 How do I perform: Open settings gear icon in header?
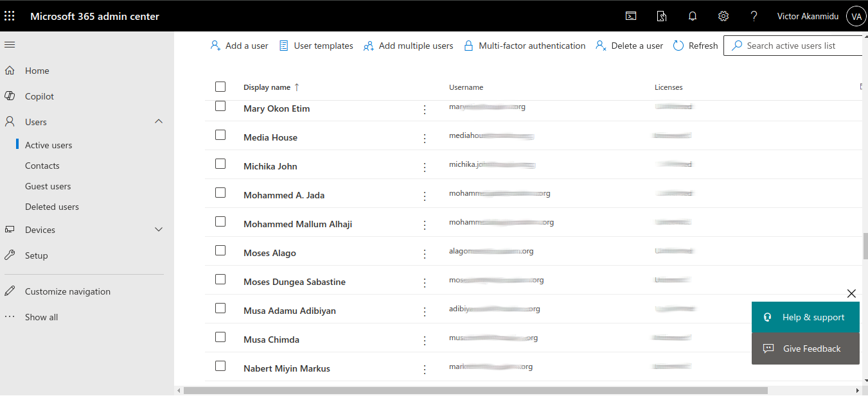click(x=723, y=16)
